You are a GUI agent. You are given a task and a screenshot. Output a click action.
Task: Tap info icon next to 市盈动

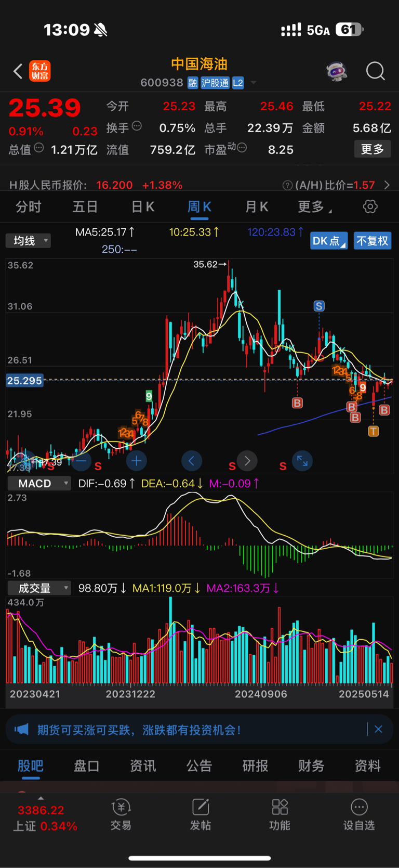(x=242, y=148)
